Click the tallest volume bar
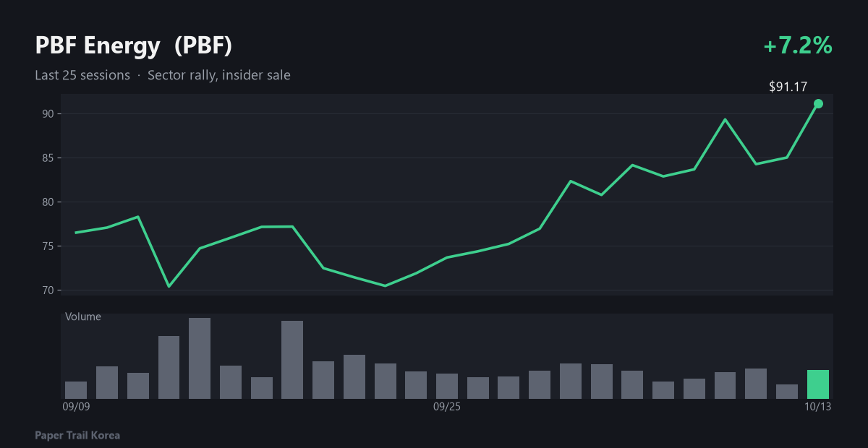868x448 pixels. (200, 358)
